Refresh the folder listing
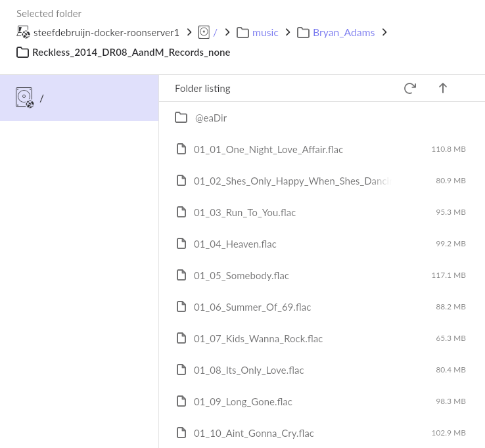The width and height of the screenshot is (485, 448). [x=410, y=89]
